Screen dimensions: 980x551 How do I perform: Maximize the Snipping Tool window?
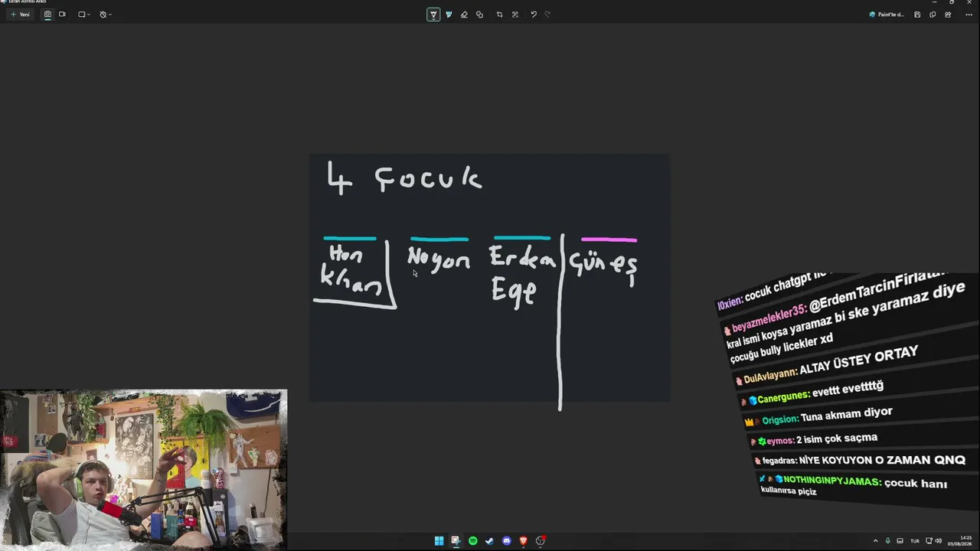(952, 2)
